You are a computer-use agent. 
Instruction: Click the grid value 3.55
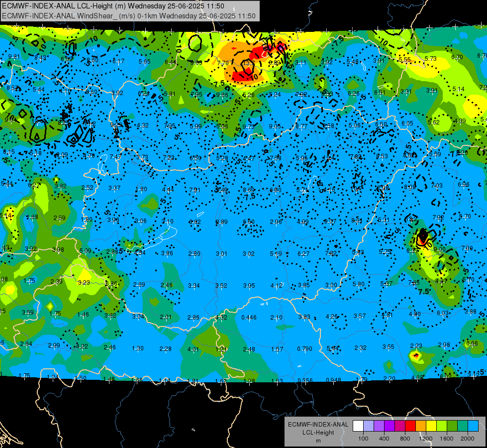(389, 346)
